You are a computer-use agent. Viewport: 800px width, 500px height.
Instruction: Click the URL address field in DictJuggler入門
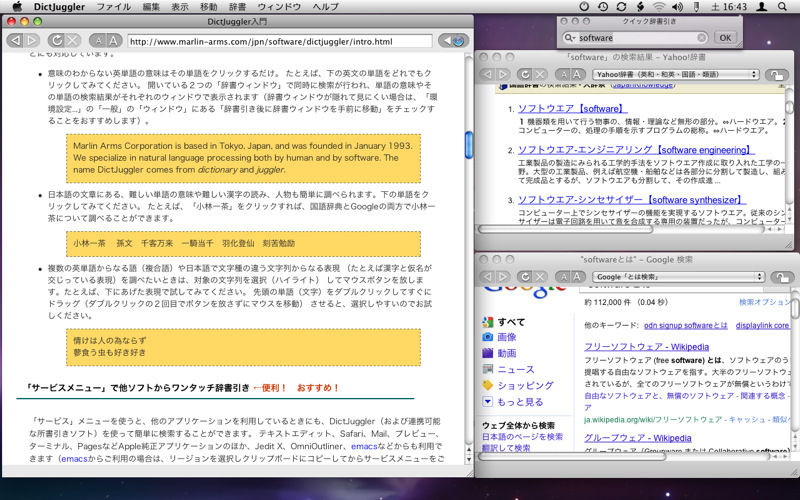(279, 41)
